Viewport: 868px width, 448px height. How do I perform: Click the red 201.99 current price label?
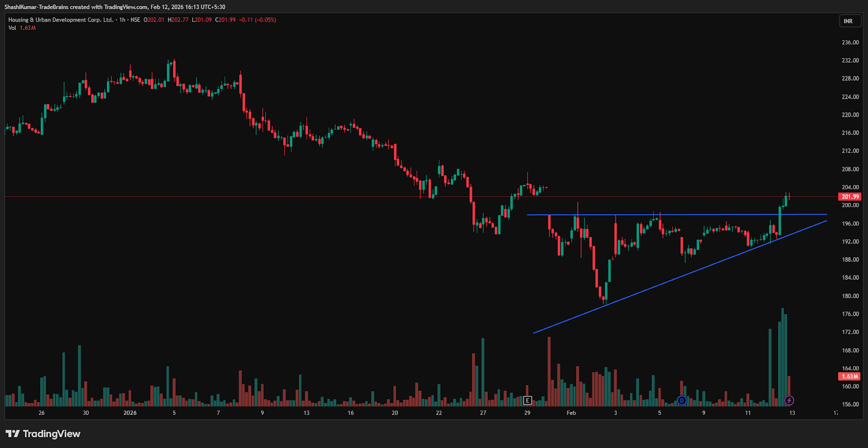tap(850, 196)
